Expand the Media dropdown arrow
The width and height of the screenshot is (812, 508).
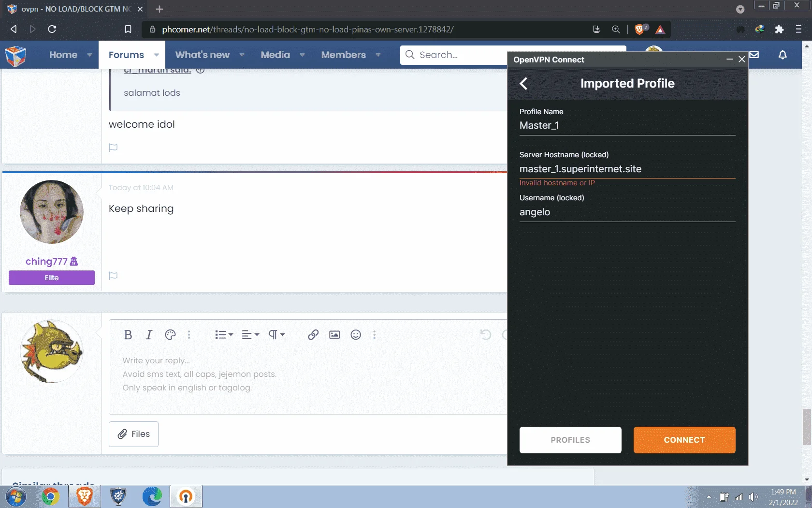302,55
